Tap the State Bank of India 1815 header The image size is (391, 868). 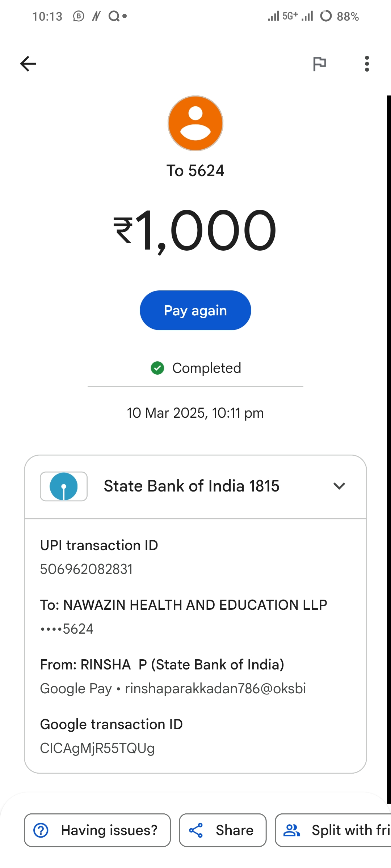192,486
